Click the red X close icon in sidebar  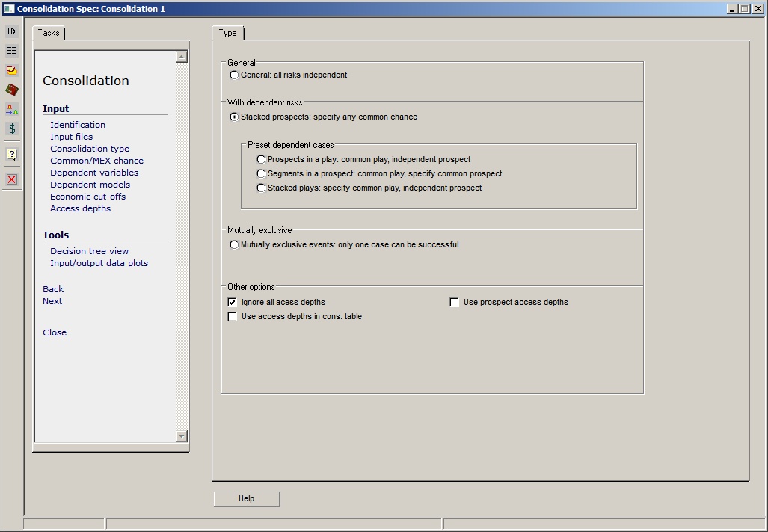[12, 179]
